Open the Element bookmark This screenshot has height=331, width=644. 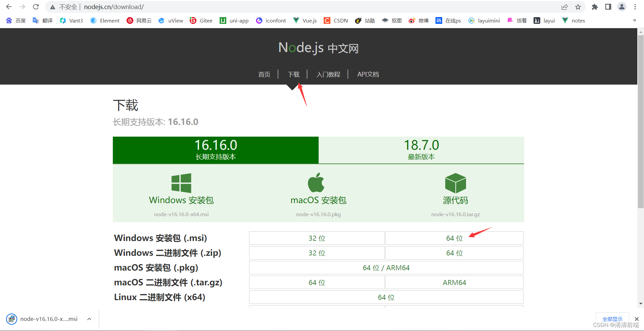tap(105, 20)
